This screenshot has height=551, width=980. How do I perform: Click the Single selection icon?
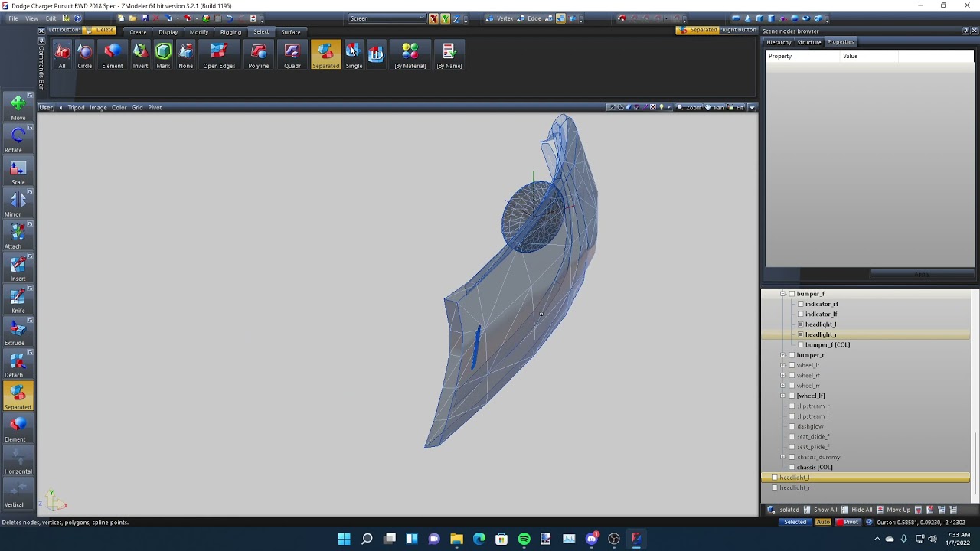point(354,55)
